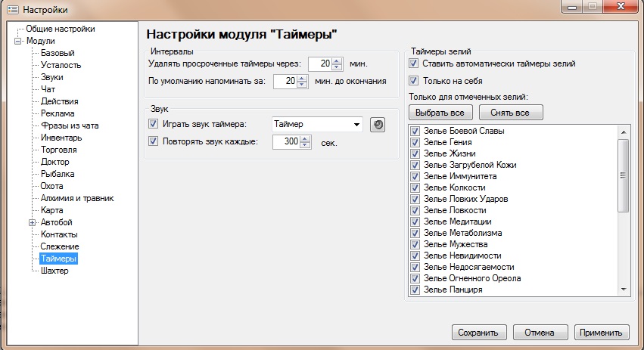Toggle Зелье Медитации checkbox
The height and width of the screenshot is (350, 644).
[x=415, y=221]
